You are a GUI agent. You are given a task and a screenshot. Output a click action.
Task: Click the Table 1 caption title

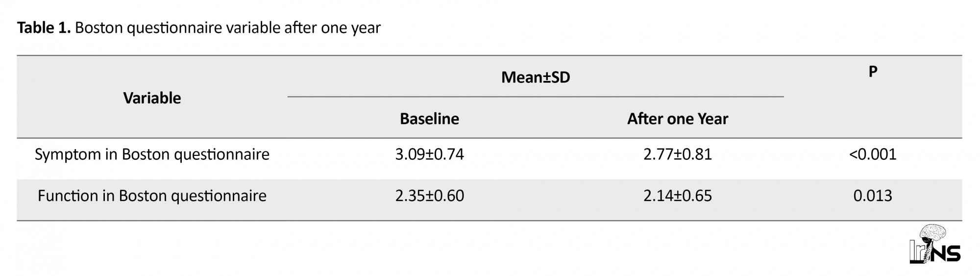[199, 28]
